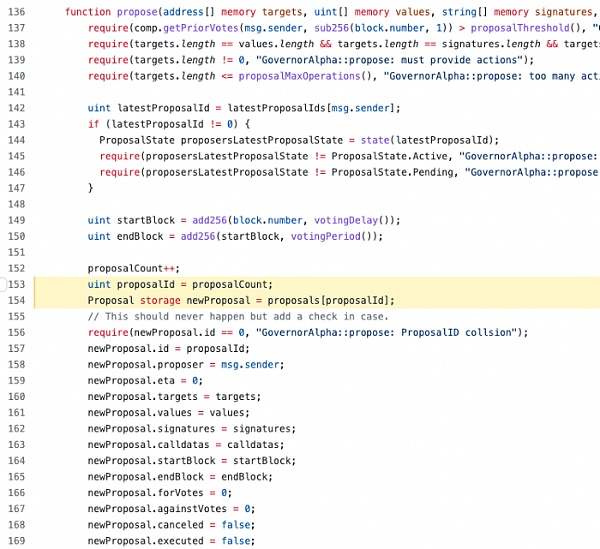
Task: Click line number 149
Action: [x=16, y=220]
